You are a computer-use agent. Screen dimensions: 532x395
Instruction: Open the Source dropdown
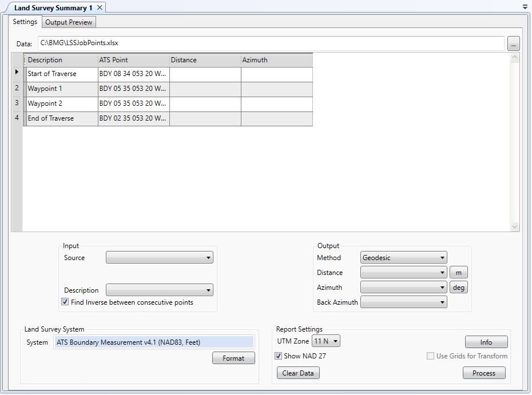tap(159, 258)
